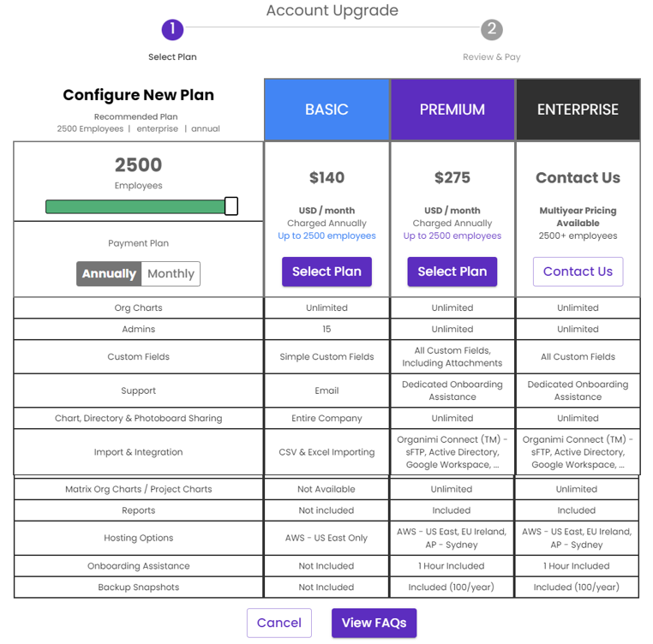Click the ENTERPRISE plan header
Image resolution: width=653 pixels, height=644 pixels.
click(x=578, y=110)
